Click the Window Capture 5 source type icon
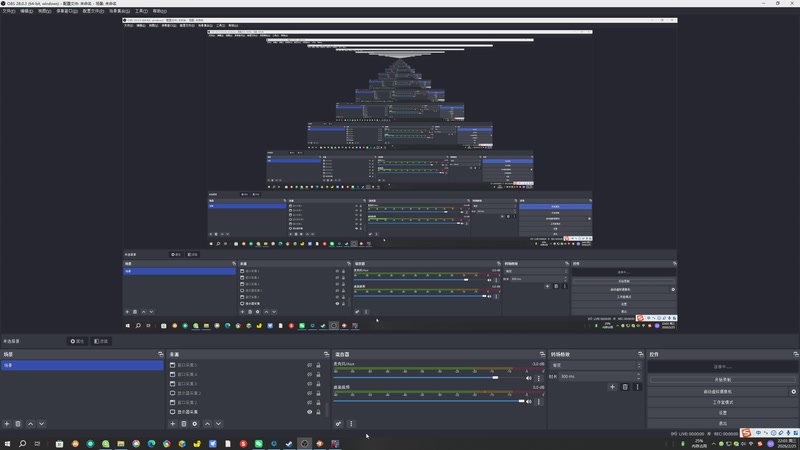800x450 pixels. point(172,365)
